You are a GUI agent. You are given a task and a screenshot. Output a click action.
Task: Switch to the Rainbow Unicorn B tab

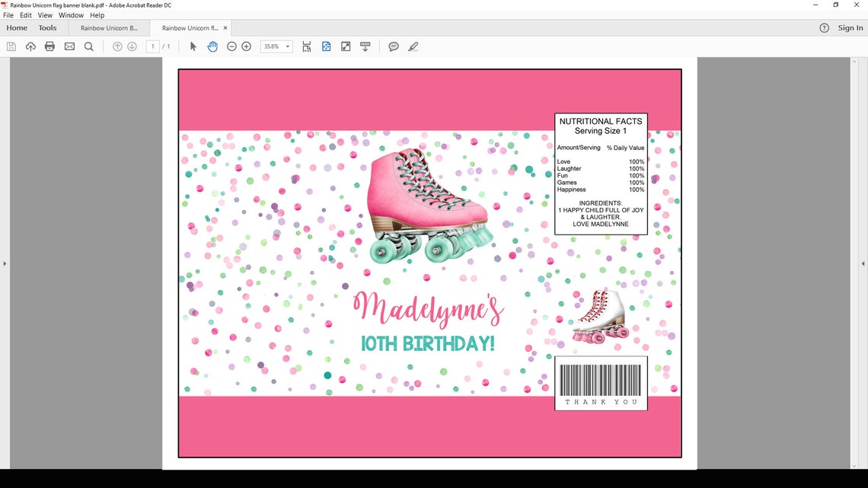(108, 27)
